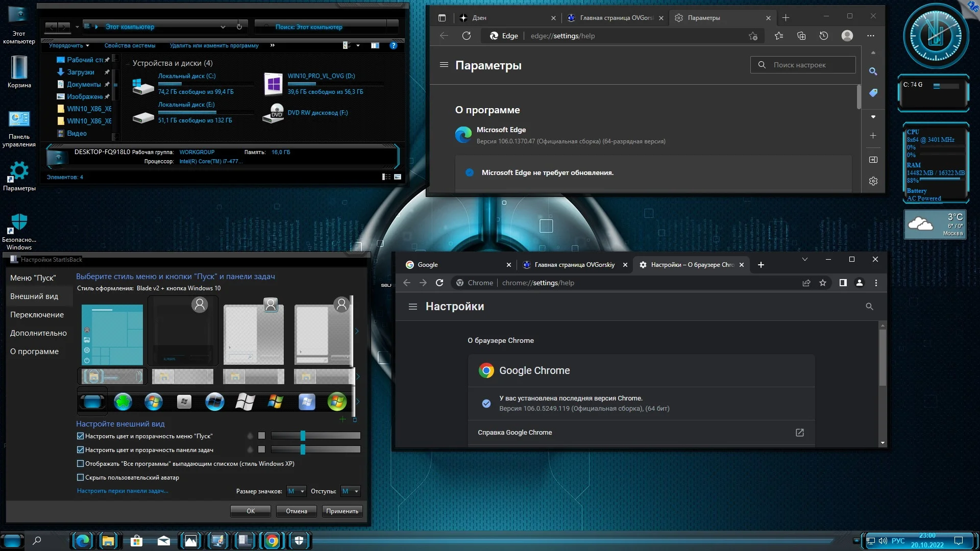Click Chrome share page icon
Viewport: 980px width, 551px height.
[x=806, y=283]
